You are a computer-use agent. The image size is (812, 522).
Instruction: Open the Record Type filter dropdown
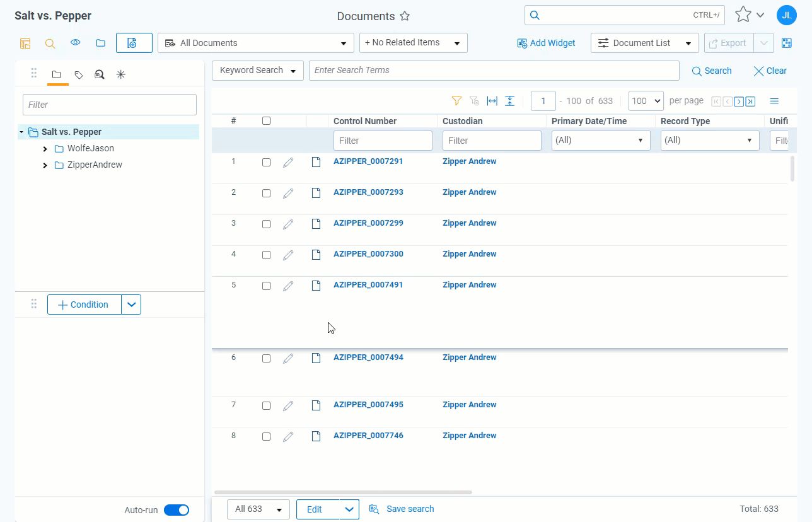pos(709,141)
